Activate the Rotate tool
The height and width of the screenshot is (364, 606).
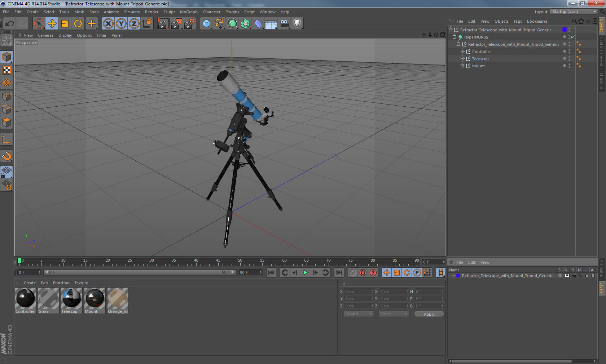pyautogui.click(x=78, y=24)
